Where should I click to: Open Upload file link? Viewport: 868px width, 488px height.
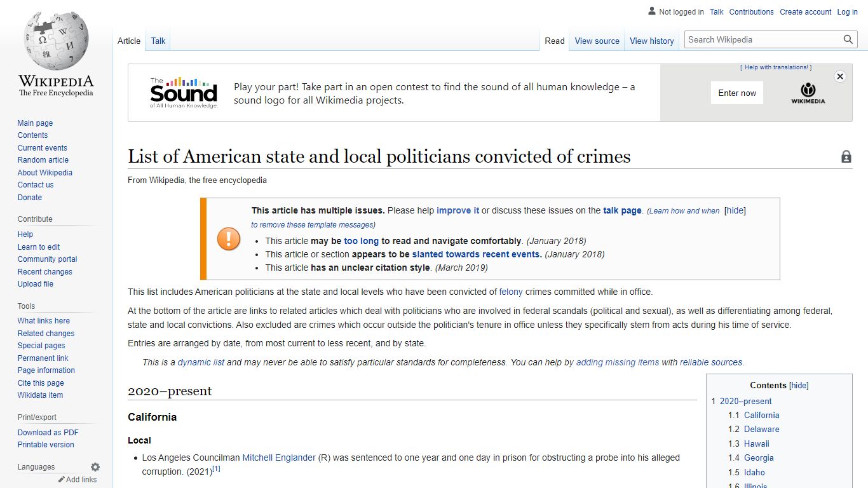(x=36, y=284)
